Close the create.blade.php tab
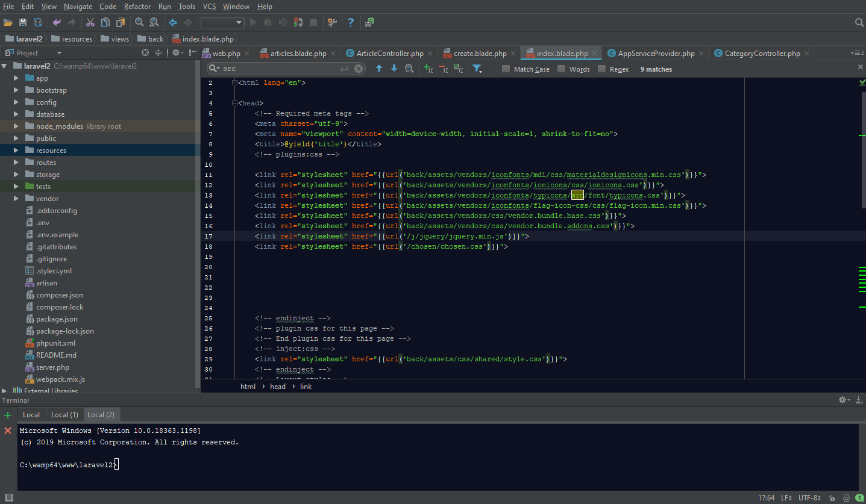This screenshot has width=866, height=504. click(x=512, y=54)
